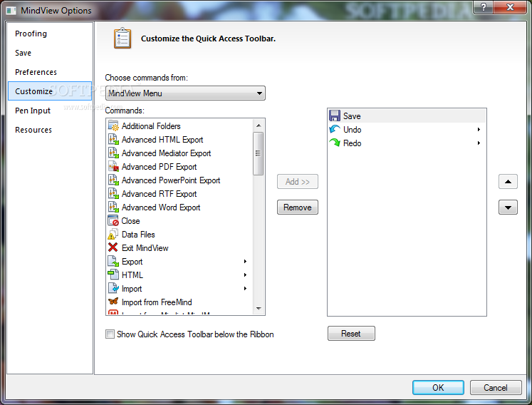Click the Advanced PowerPoint Export icon
This screenshot has width=532, height=405.
(x=113, y=180)
